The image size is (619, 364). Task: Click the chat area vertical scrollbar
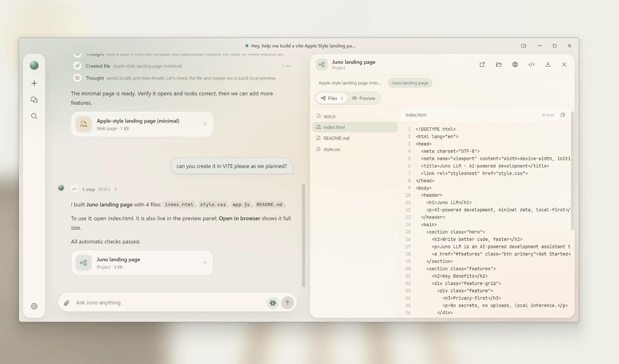(303, 235)
